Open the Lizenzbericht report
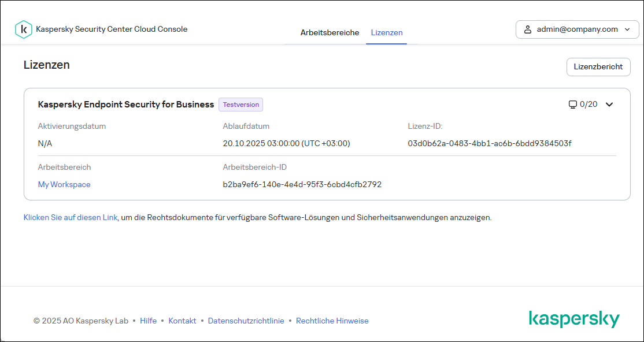 (x=598, y=66)
